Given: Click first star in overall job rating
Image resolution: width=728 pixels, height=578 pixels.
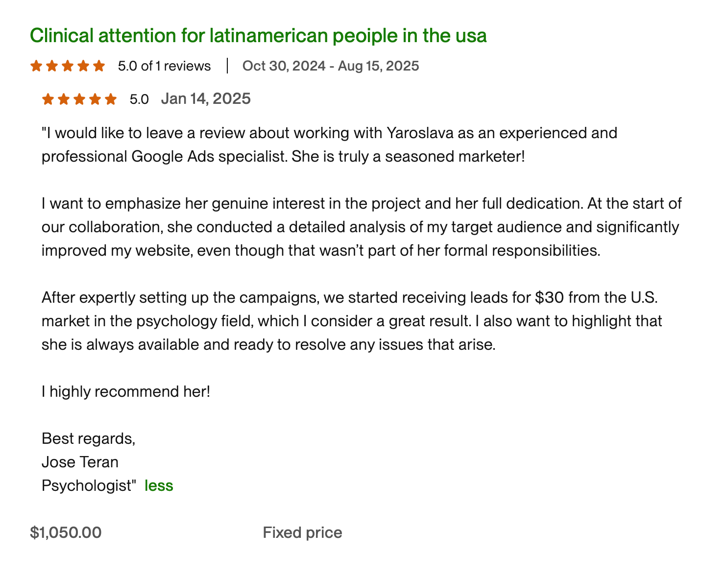Looking at the screenshot, I should pyautogui.click(x=36, y=66).
